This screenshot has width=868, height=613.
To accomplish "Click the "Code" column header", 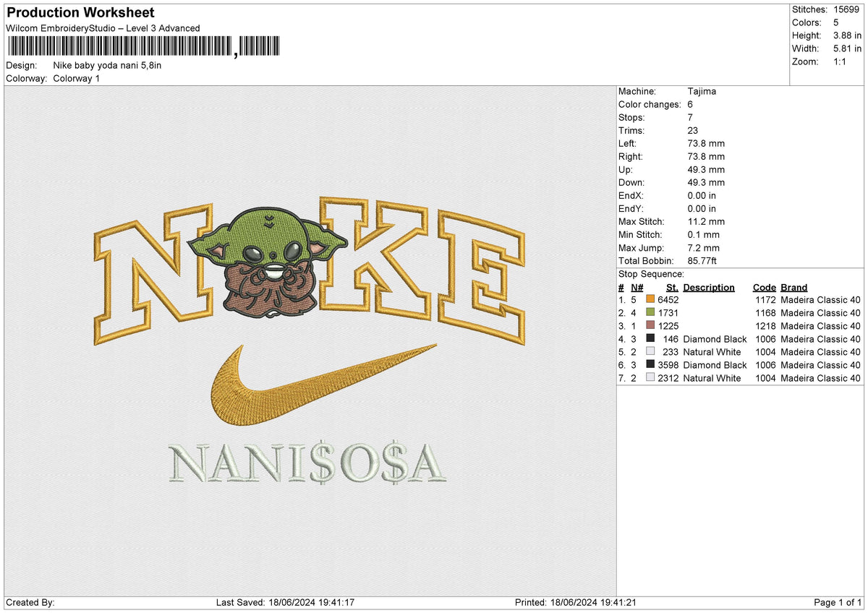I will coord(764,287).
